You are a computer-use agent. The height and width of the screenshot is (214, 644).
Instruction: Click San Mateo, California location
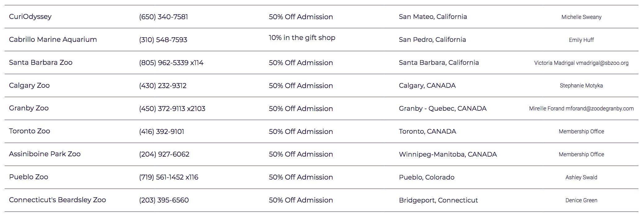click(x=433, y=17)
